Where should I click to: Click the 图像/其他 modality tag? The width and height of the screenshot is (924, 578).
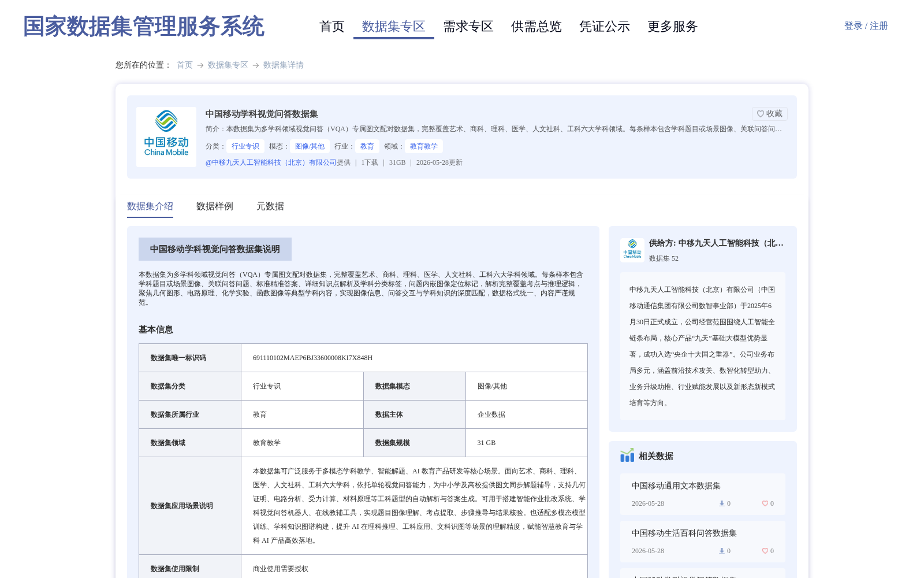tap(310, 146)
